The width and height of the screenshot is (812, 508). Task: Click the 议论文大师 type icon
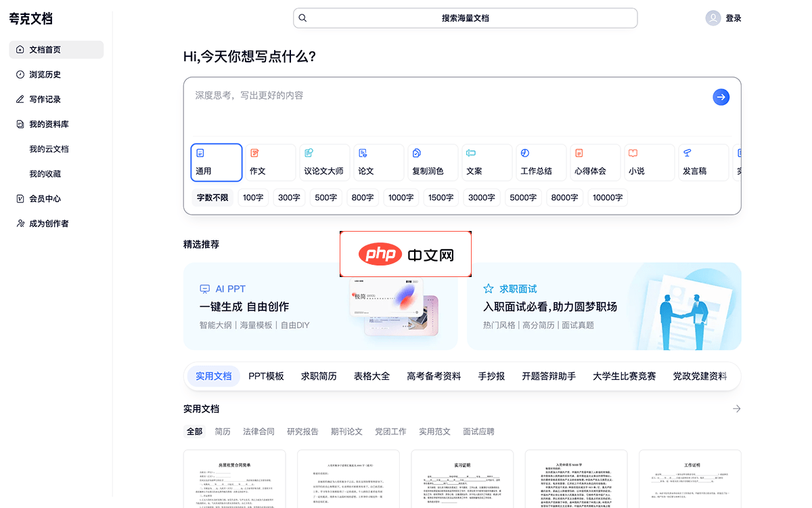309,153
